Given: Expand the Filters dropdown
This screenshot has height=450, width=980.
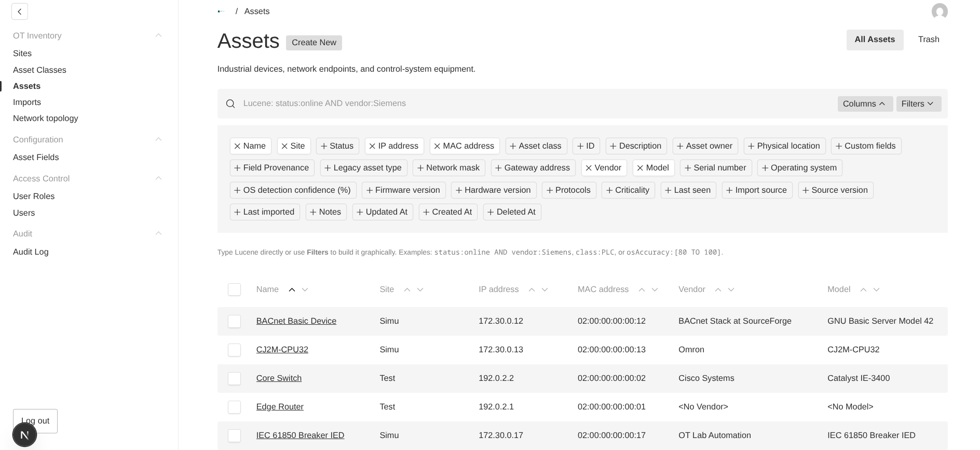Looking at the screenshot, I should coord(918,104).
